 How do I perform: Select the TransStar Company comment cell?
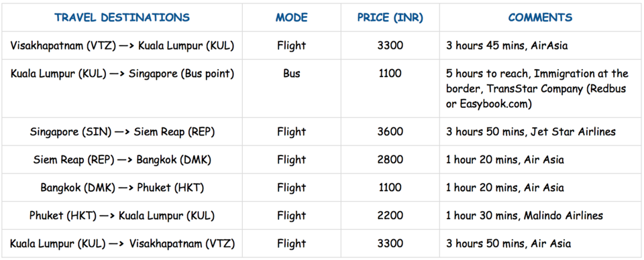541,88
